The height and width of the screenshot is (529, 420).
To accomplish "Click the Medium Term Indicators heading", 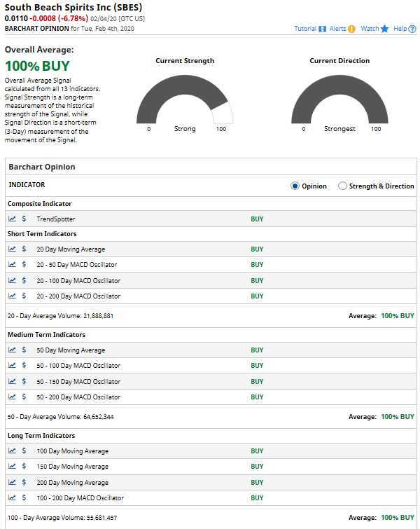I will [46, 335].
